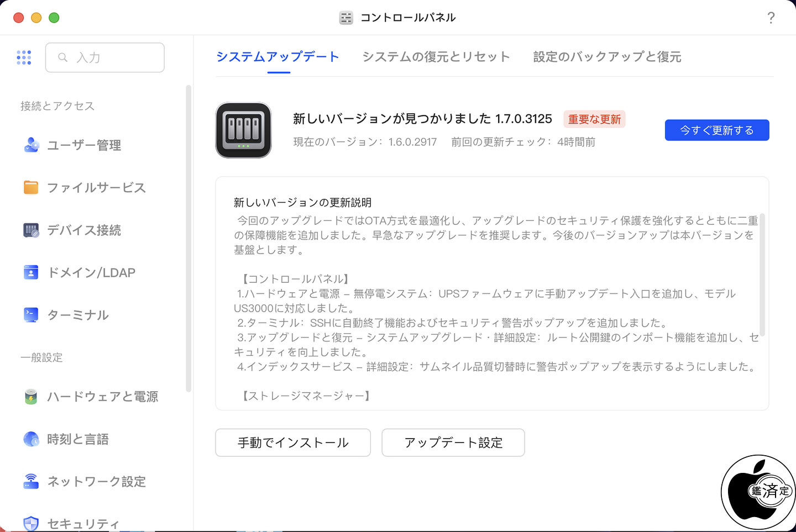Focus the sidebar search input field

click(105, 57)
